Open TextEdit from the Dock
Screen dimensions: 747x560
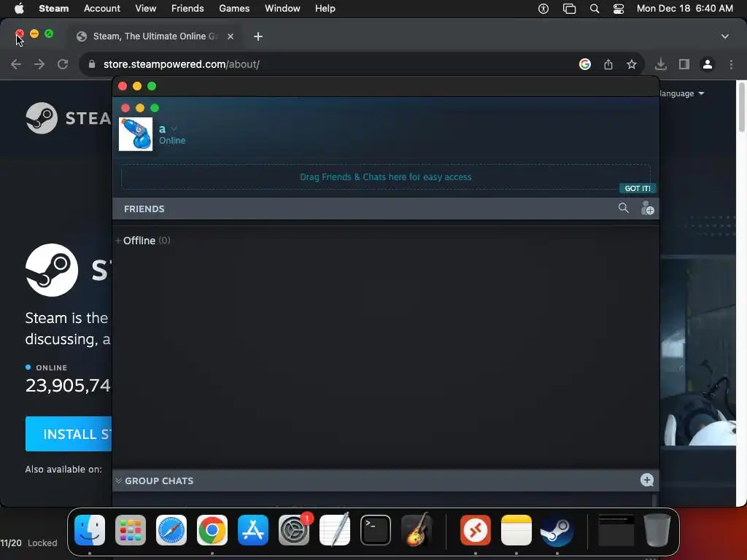click(x=334, y=530)
